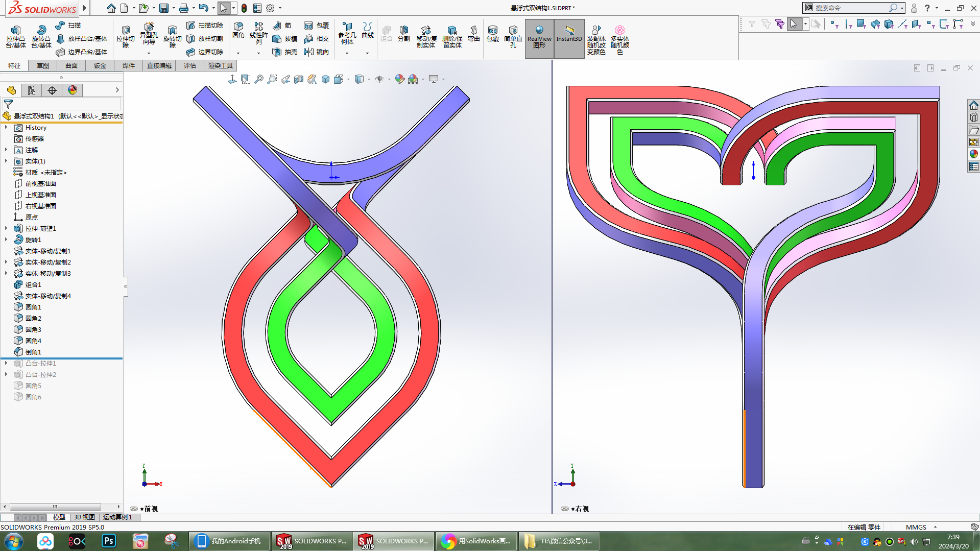Open Edit Appearance in the view toolbar

[400, 79]
